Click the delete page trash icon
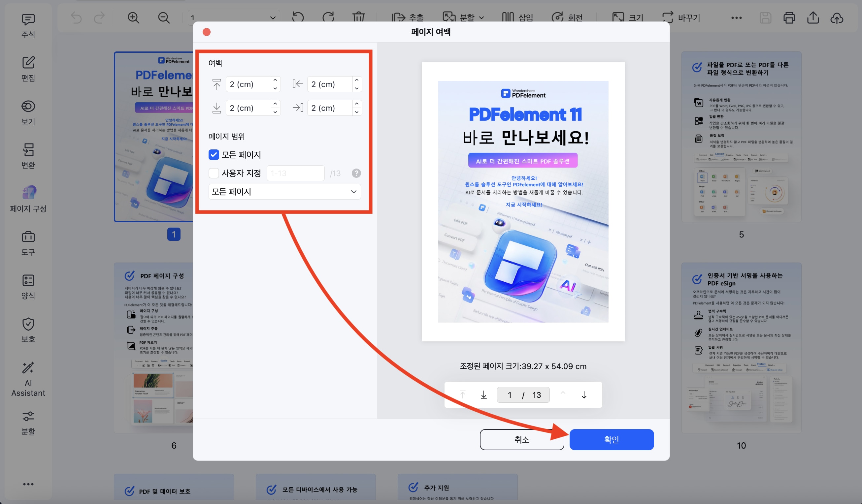Viewport: 862px width, 504px height. [359, 17]
